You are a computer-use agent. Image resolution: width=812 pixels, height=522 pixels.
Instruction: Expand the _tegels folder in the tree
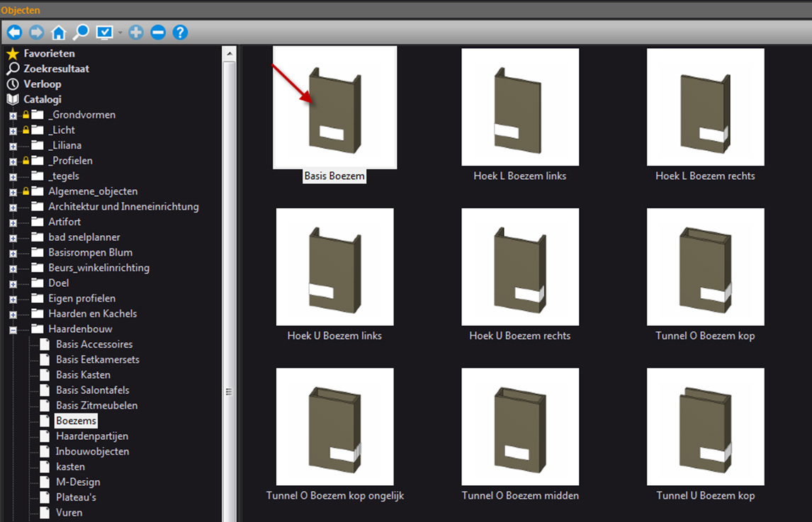tap(12, 176)
